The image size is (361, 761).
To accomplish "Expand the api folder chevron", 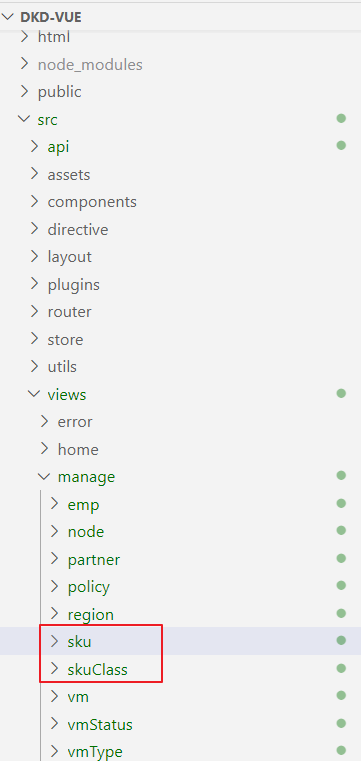I will (34, 146).
